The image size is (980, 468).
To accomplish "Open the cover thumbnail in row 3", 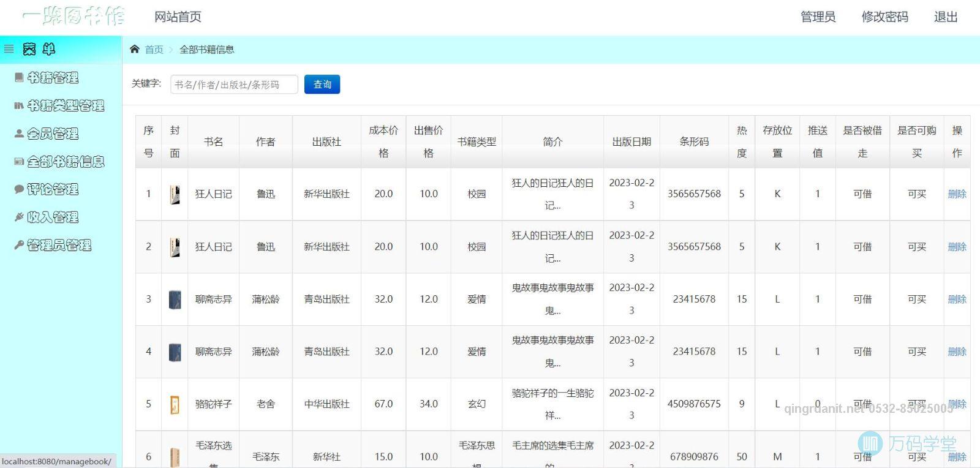I will point(175,300).
